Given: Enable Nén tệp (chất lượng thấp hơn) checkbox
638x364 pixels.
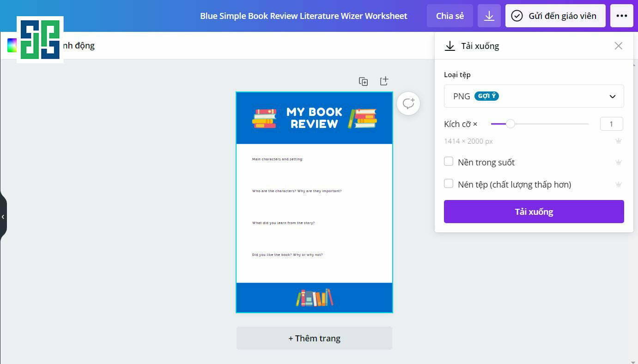Looking at the screenshot, I should tap(449, 184).
